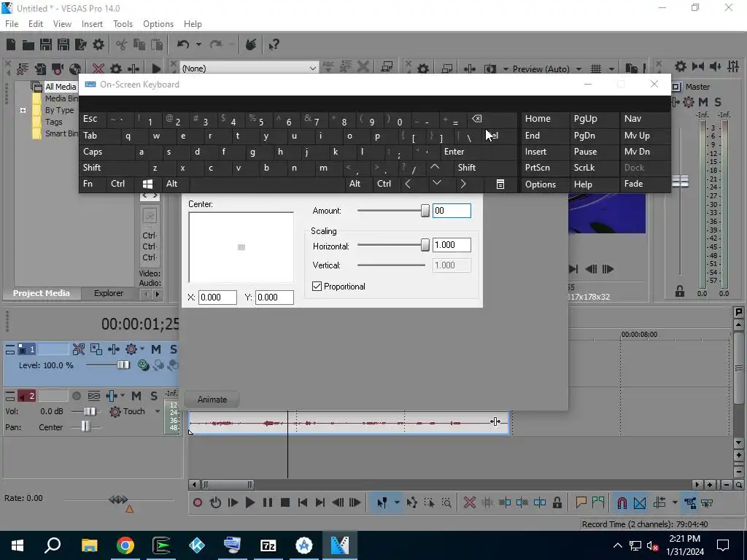747x560 pixels.
Task: Select the Normal Edit tool
Action: (382, 502)
